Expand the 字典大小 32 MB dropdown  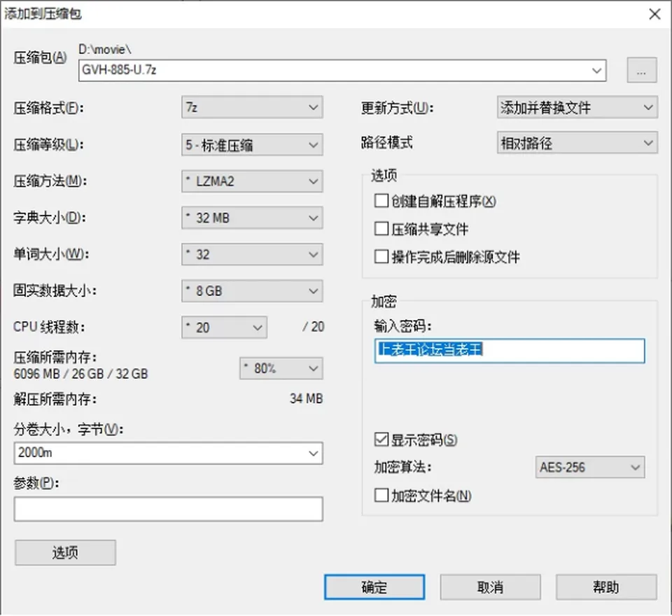tap(252, 218)
